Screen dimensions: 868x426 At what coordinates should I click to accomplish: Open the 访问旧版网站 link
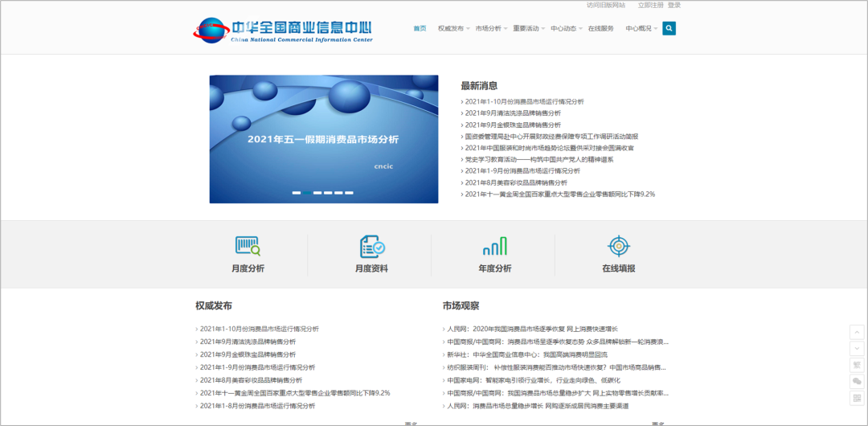click(x=605, y=5)
